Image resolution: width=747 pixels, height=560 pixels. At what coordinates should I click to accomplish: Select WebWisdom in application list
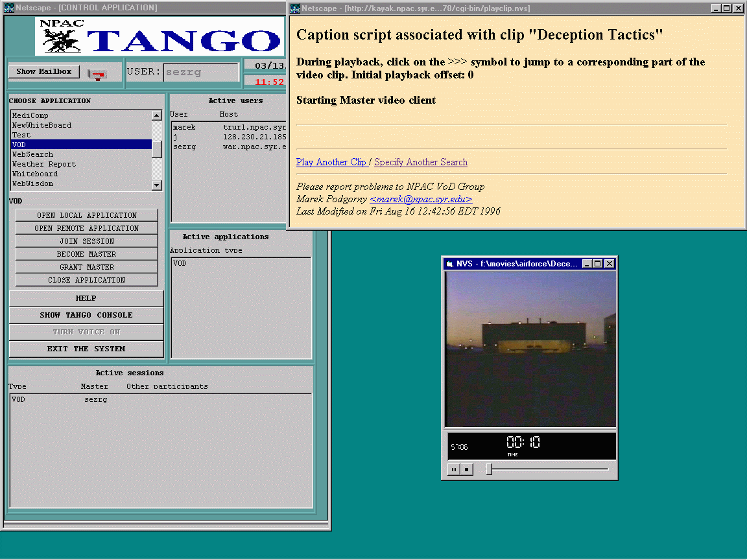(81, 183)
